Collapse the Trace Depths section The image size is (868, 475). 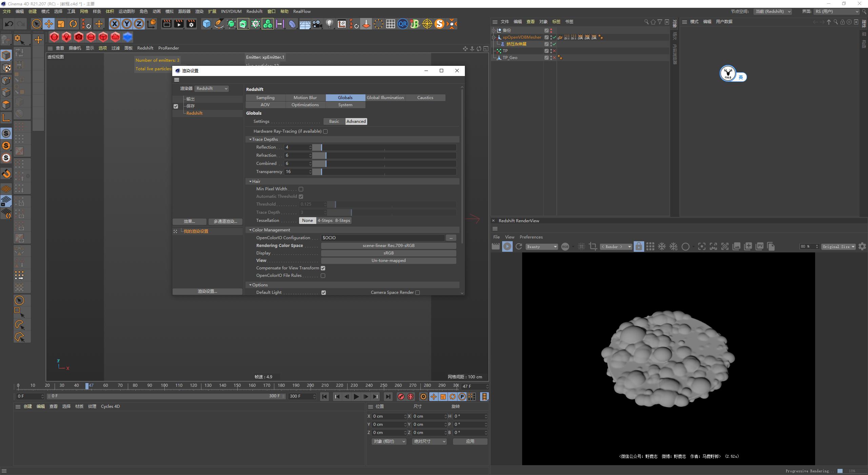coord(251,139)
